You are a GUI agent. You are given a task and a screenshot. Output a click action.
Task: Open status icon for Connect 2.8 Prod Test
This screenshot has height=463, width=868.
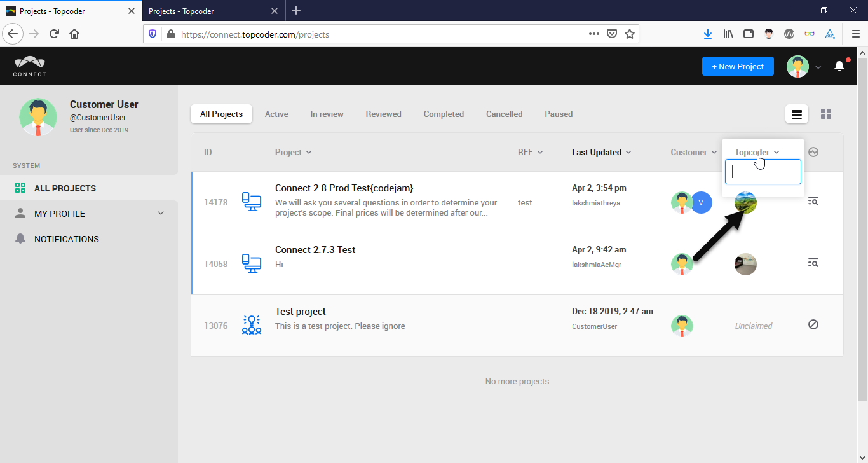[813, 201]
